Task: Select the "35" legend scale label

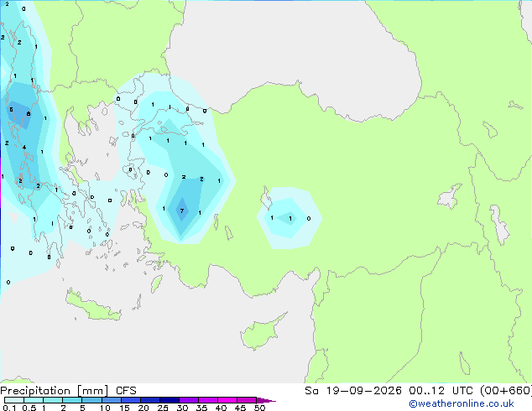Action: [201, 408]
